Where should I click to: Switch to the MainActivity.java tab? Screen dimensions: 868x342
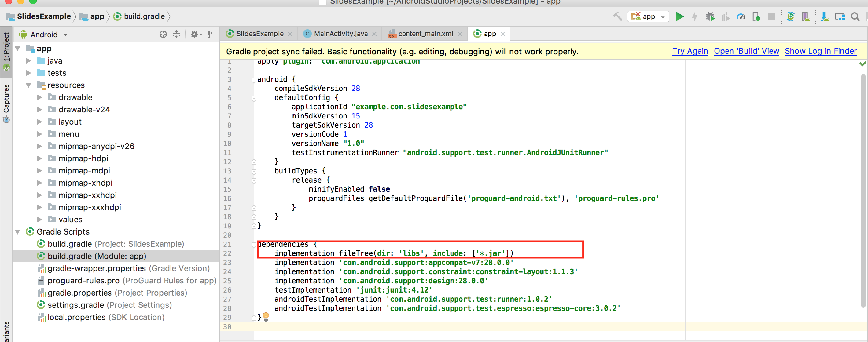tap(340, 33)
